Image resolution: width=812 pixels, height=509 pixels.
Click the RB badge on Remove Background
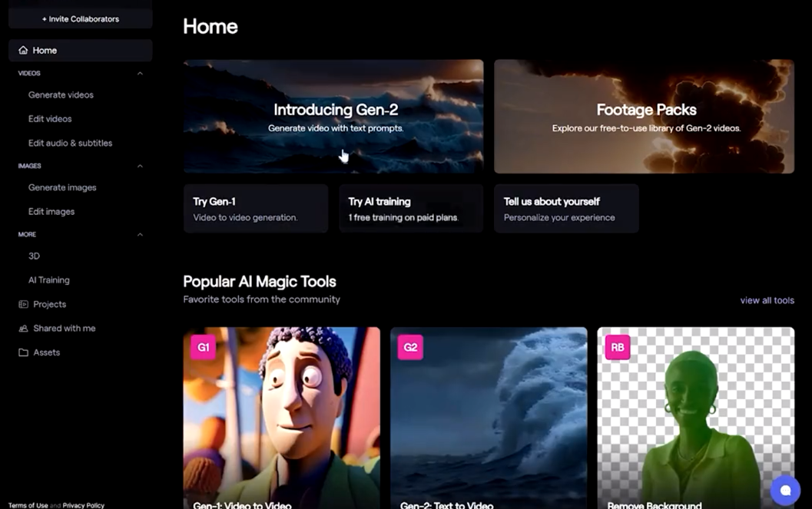point(618,347)
